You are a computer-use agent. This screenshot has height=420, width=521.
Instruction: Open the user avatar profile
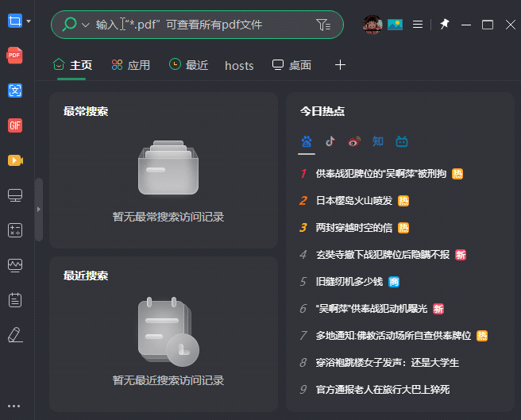click(373, 25)
